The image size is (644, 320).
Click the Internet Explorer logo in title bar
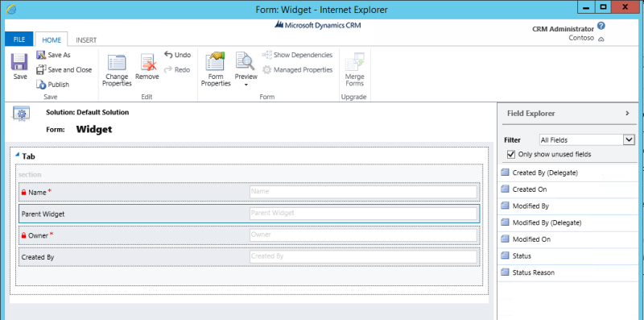click(11, 9)
